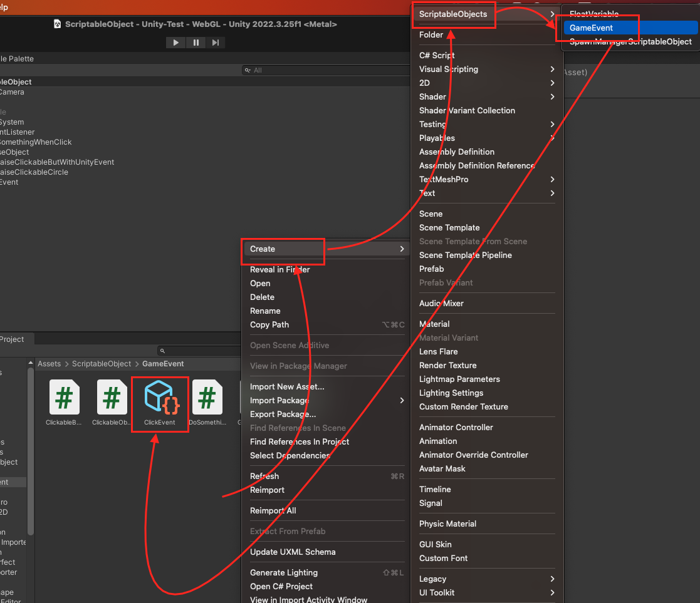
Task: Click ScriptableObject in the breadcrumb path
Action: (x=102, y=364)
